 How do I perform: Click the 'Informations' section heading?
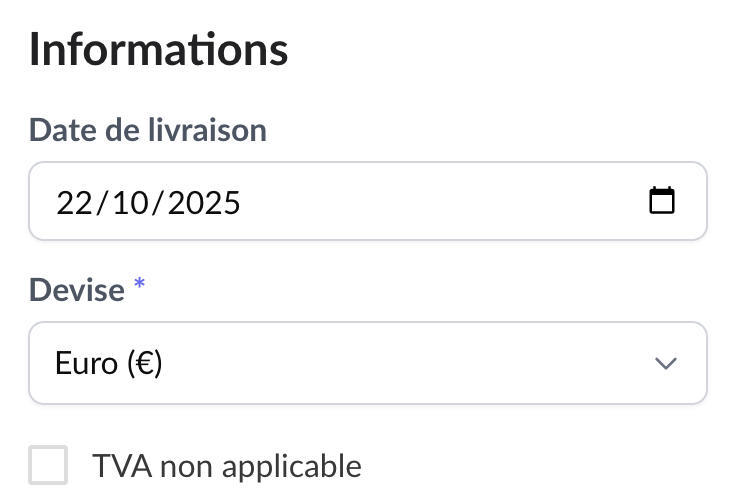click(x=158, y=50)
